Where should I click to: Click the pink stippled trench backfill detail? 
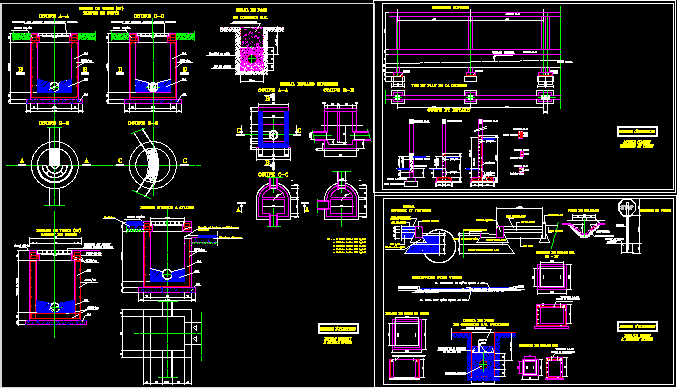click(252, 50)
